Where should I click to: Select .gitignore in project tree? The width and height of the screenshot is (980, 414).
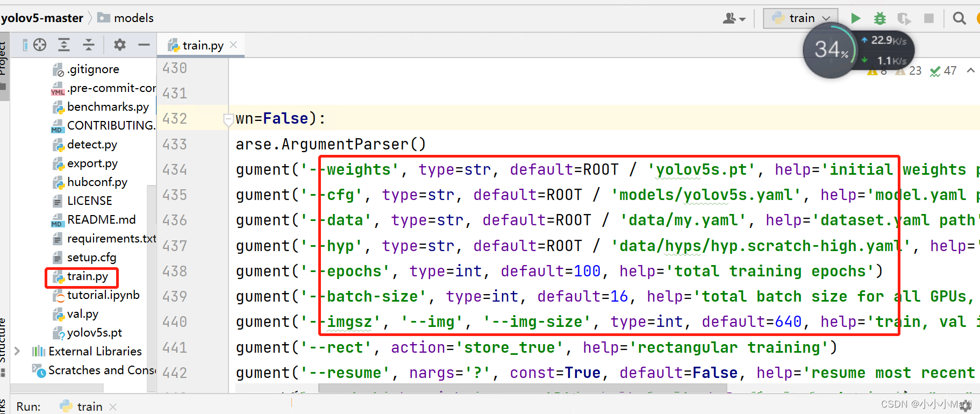point(86,69)
